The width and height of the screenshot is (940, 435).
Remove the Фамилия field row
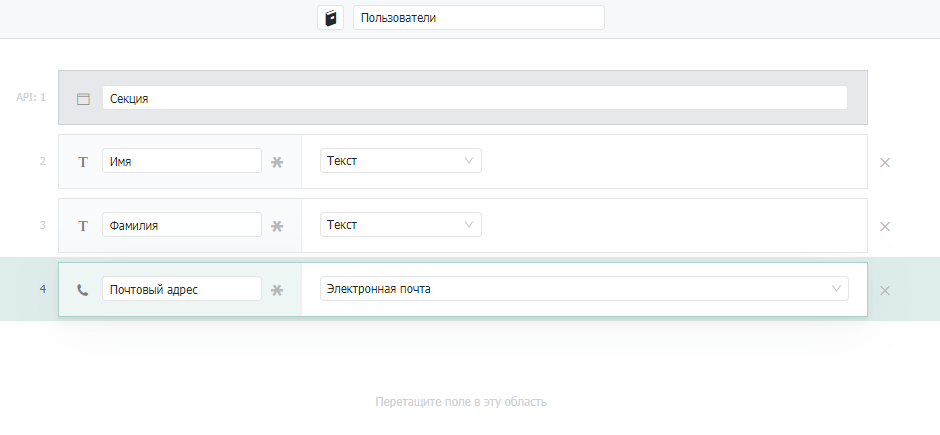tap(885, 226)
